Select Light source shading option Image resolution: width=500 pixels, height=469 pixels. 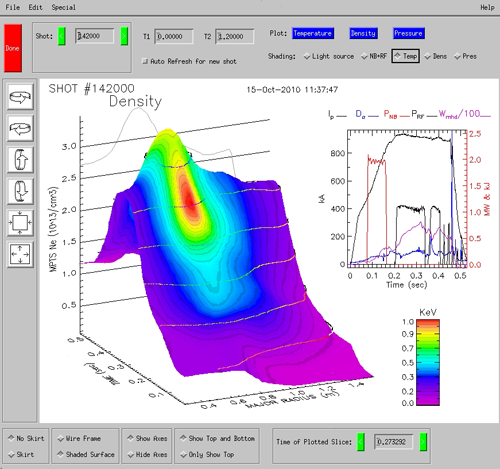coord(329,56)
